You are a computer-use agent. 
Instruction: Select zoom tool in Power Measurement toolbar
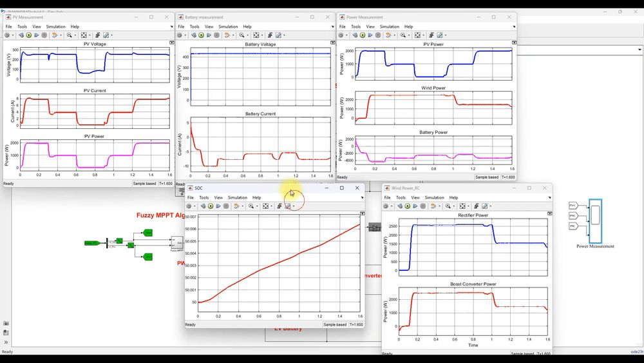pos(403,35)
